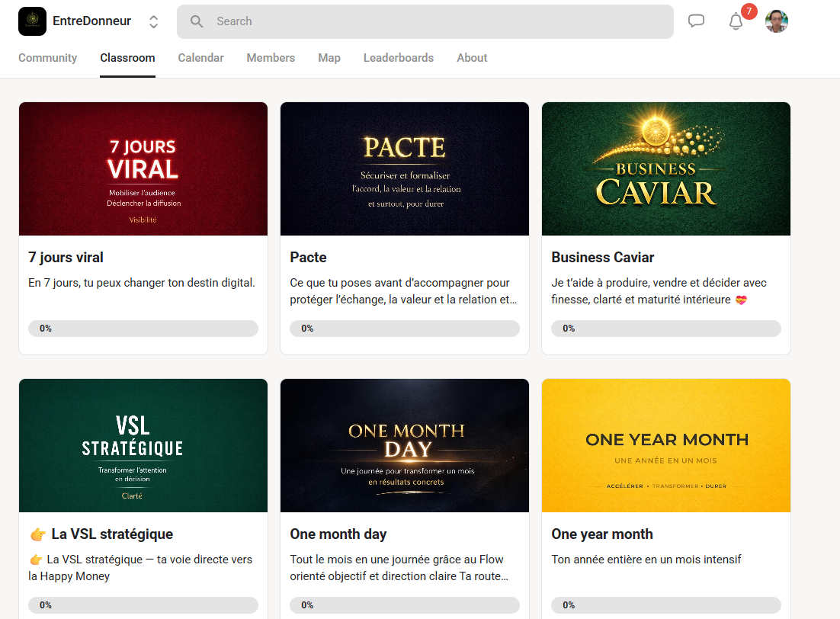The image size is (840, 619).
Task: Go to the Calendar tab
Action: tap(200, 58)
